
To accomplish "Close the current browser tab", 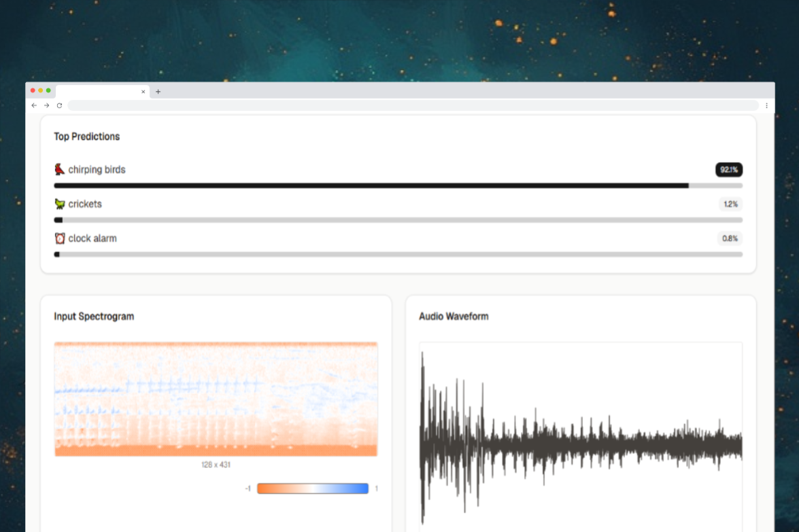I will (143, 92).
